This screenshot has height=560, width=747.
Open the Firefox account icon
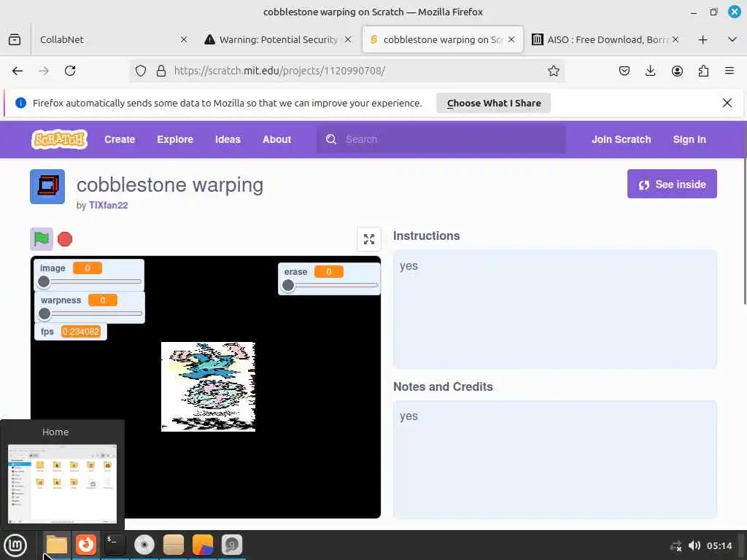(x=677, y=71)
